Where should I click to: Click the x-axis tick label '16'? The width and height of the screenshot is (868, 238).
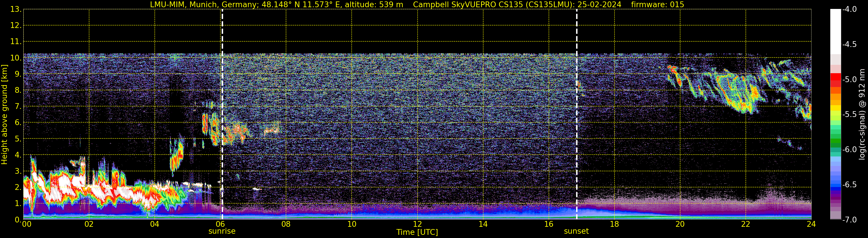click(548, 224)
